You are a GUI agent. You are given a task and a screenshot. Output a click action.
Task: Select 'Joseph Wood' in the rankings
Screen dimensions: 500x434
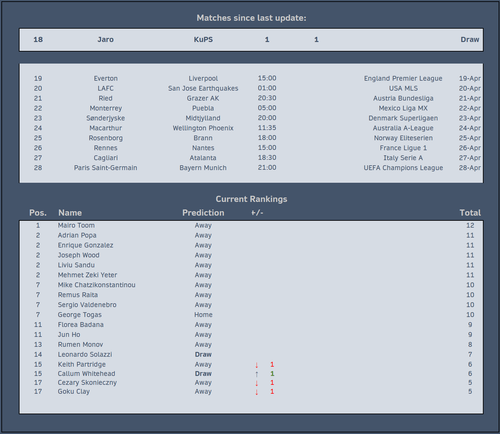pyautogui.click(x=79, y=255)
